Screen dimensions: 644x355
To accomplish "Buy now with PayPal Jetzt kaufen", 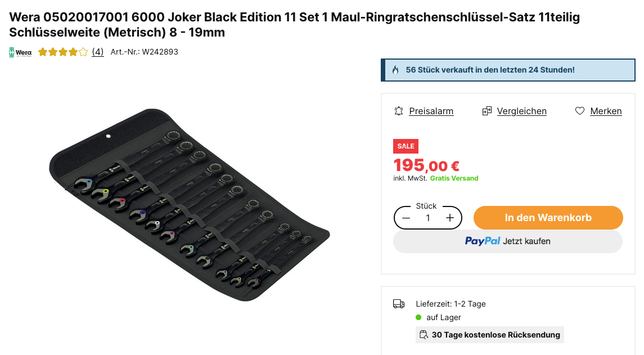I will (x=507, y=241).
